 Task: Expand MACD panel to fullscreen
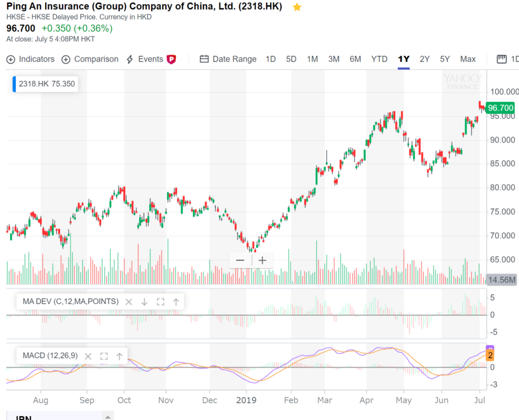click(x=104, y=356)
